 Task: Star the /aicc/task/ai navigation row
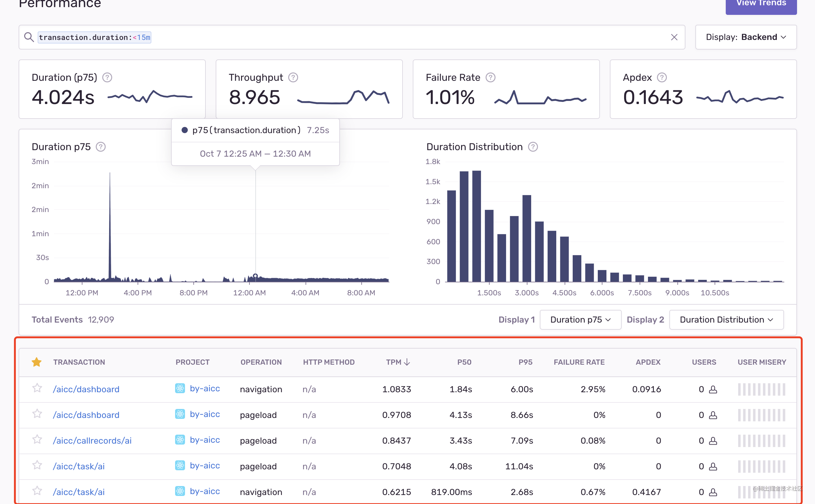[37, 491]
